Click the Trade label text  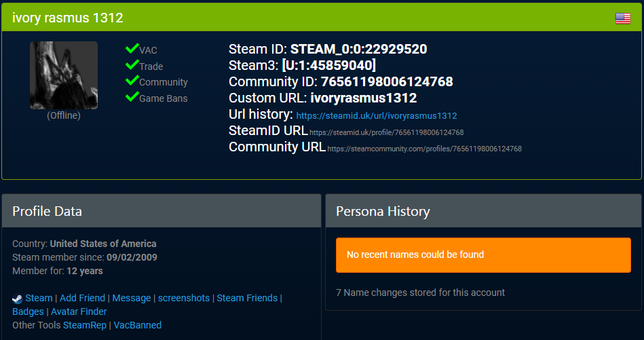(151, 67)
